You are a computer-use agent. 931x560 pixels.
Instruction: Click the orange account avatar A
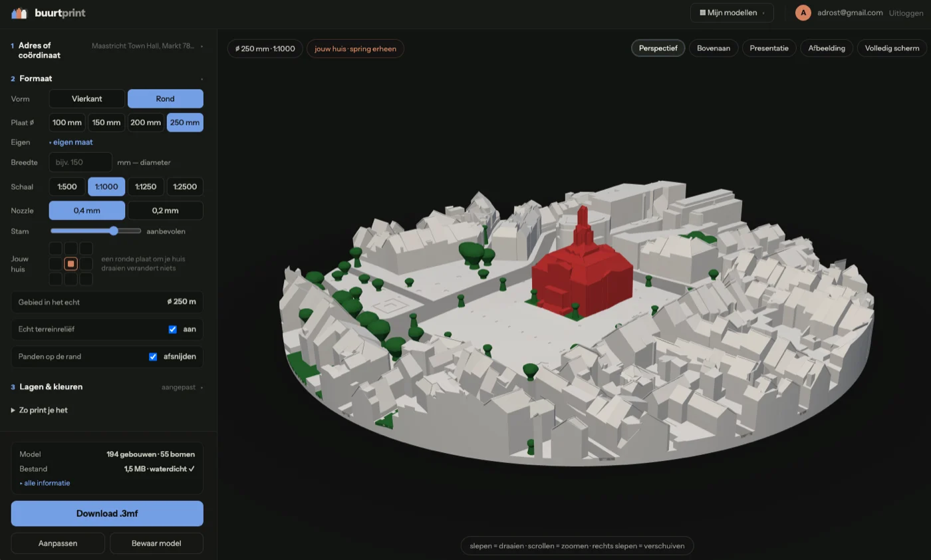coord(803,13)
